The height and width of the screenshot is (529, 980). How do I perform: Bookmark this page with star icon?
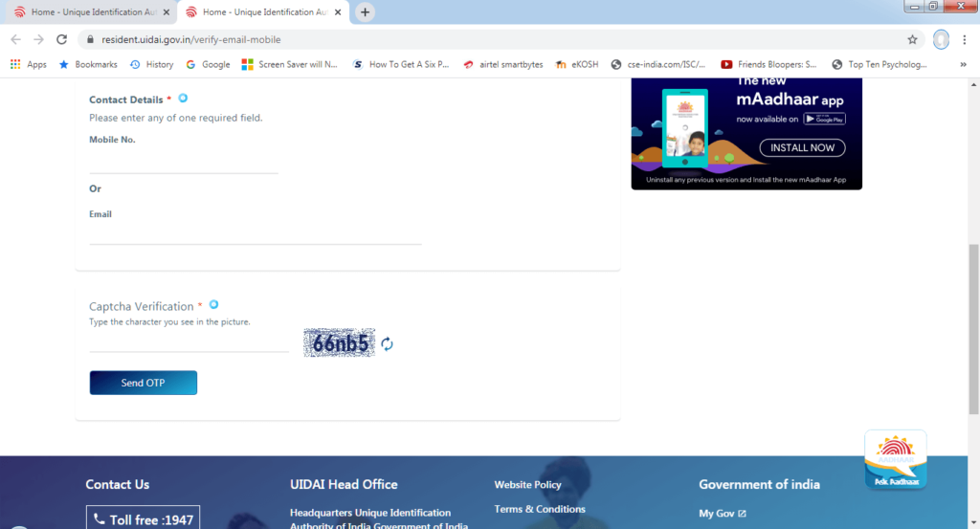912,39
